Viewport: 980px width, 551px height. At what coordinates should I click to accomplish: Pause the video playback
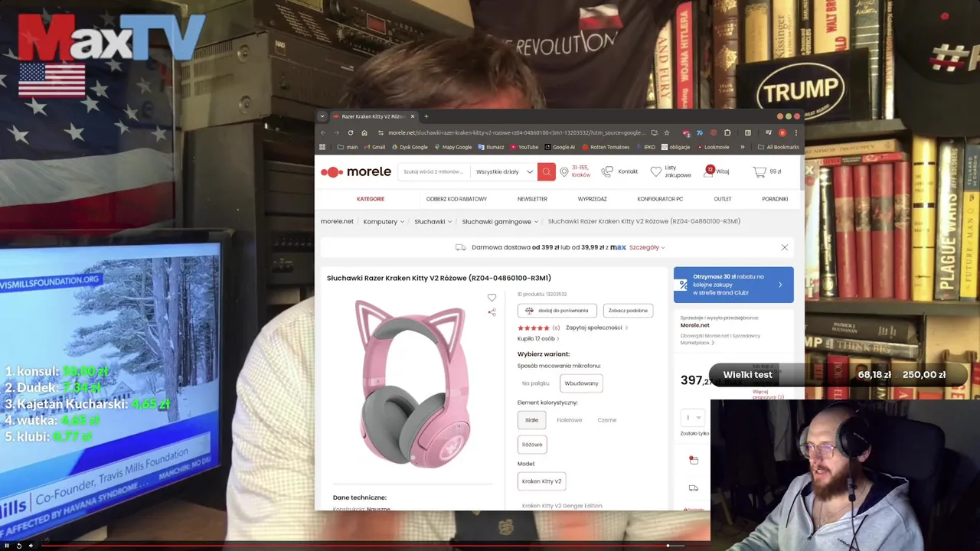coord(7,546)
